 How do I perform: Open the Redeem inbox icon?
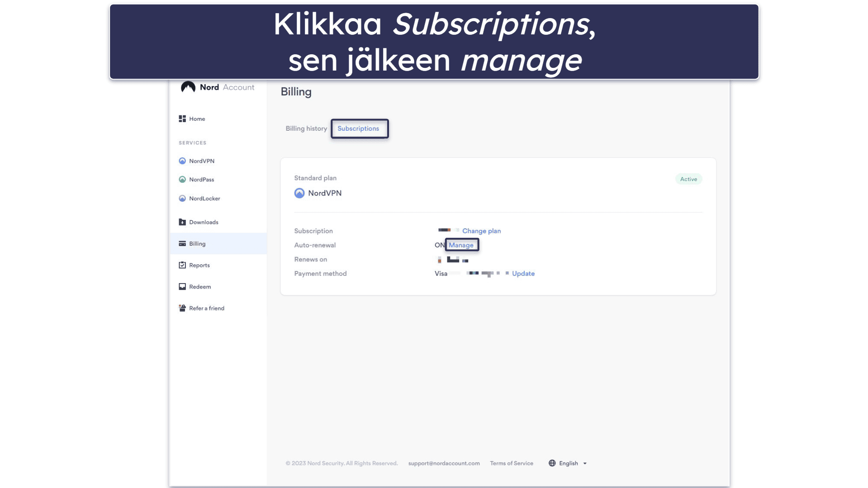coord(182,287)
